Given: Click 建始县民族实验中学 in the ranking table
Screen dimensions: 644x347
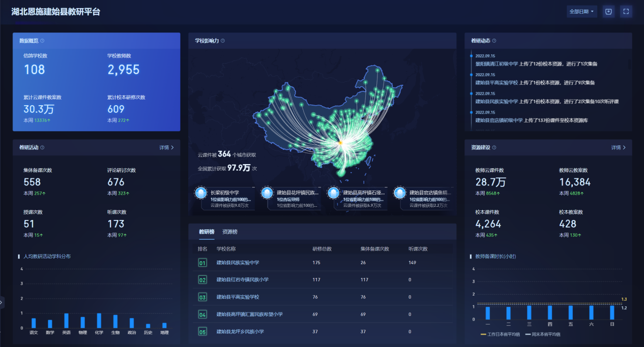Looking at the screenshot, I should click(238, 263).
